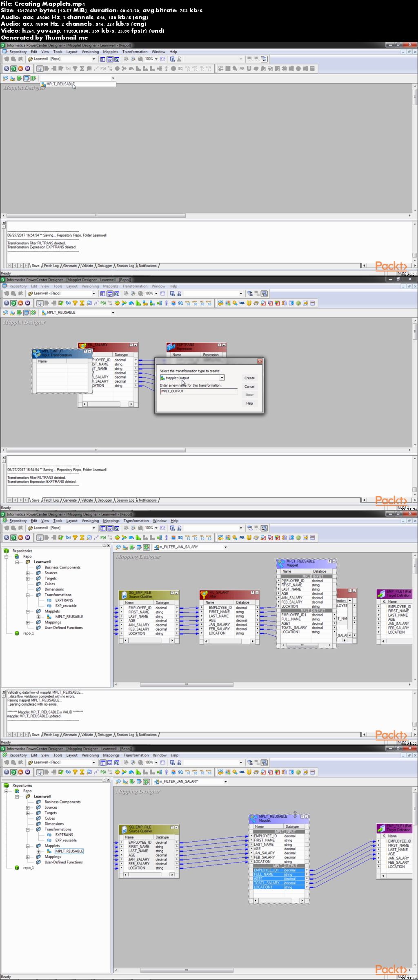Click SQ_EMP_FILE source qualifier icon in third frame
The image size is (418, 980).
(x=124, y=595)
